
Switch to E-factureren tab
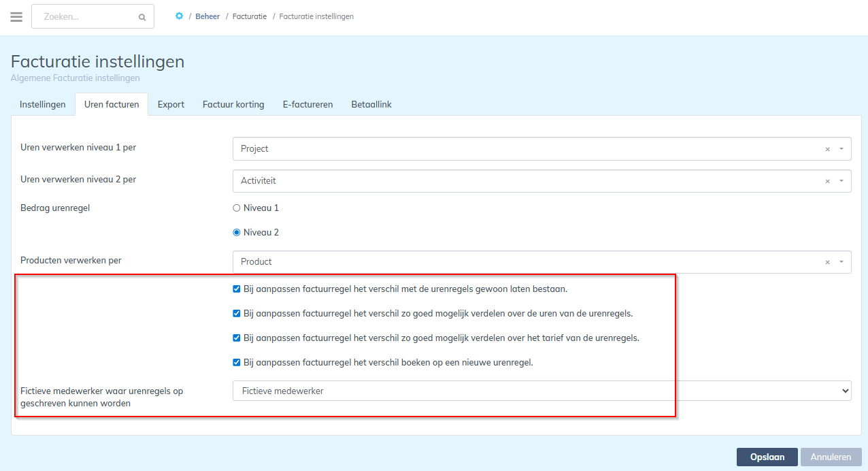[307, 104]
